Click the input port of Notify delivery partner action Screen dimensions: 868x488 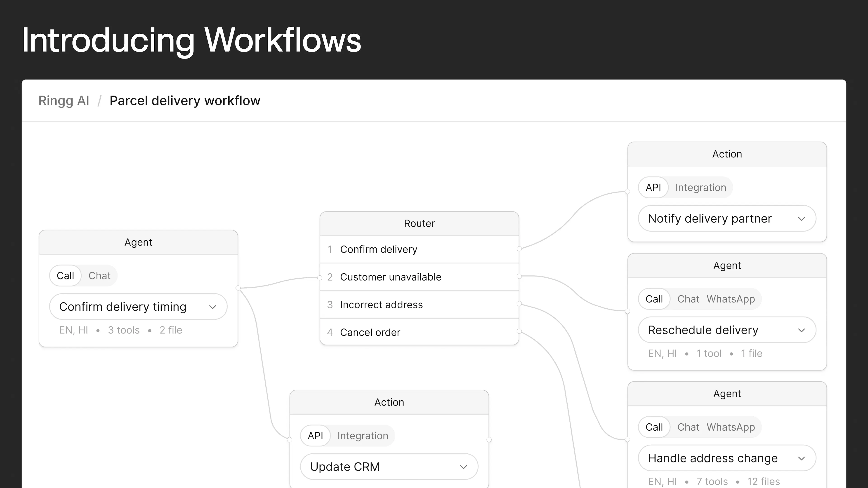pos(627,192)
